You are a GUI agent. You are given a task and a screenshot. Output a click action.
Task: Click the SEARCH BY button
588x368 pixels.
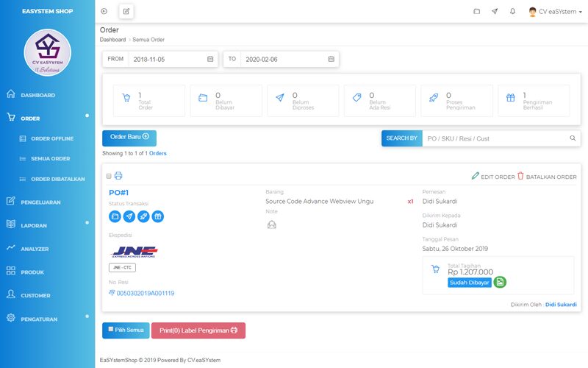tap(401, 138)
